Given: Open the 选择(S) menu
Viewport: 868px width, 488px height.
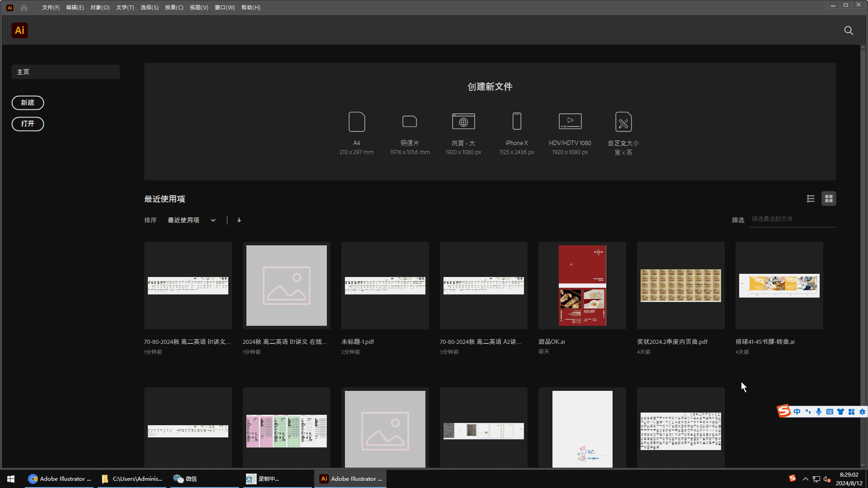Looking at the screenshot, I should [150, 8].
